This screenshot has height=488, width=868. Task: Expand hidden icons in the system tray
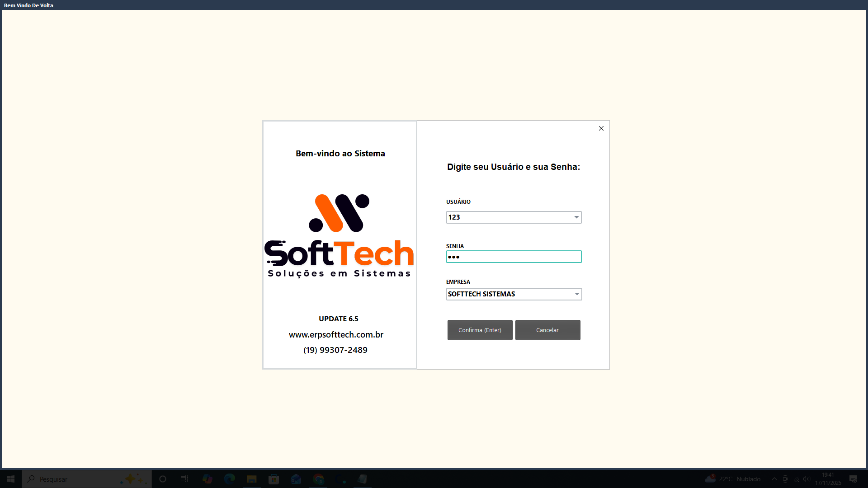pyautogui.click(x=774, y=479)
